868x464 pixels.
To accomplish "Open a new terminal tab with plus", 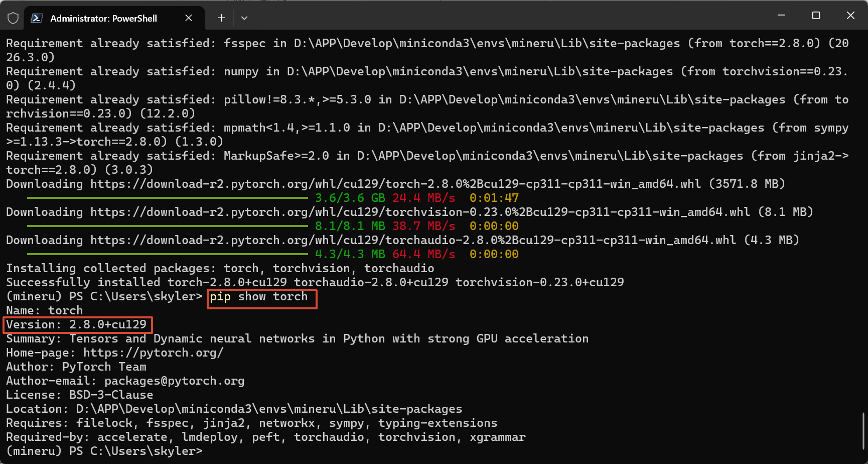I will (x=221, y=18).
